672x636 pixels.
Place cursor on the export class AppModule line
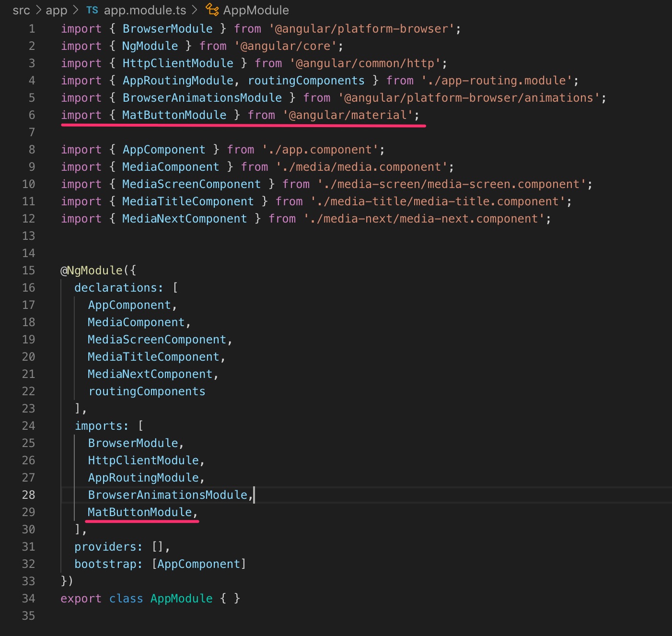149,598
